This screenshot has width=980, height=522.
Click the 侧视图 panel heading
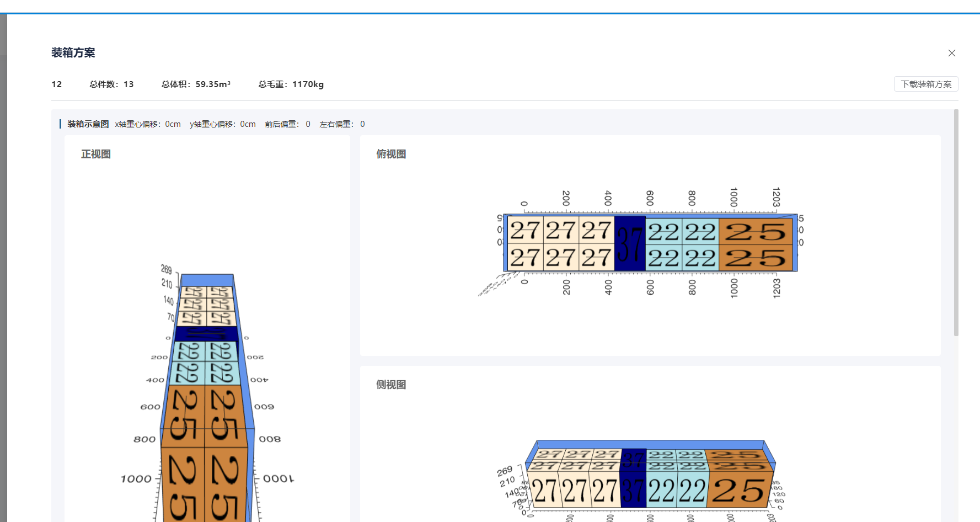[391, 385]
